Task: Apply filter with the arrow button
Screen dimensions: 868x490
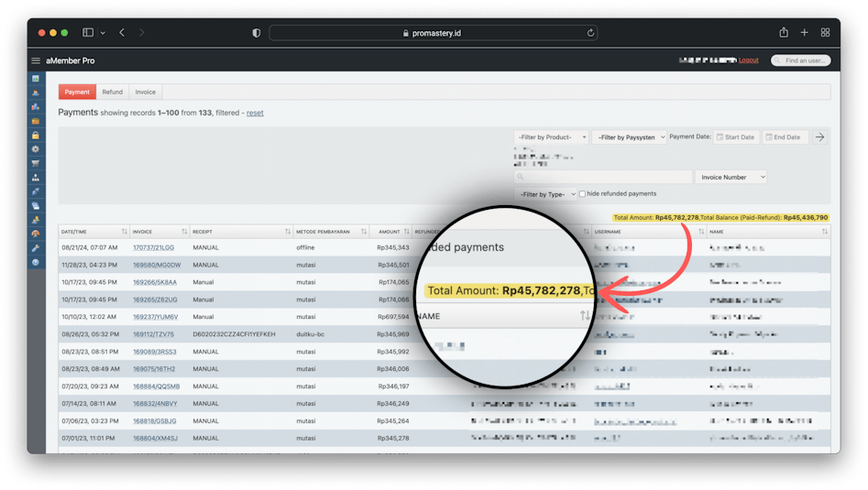Action: point(820,137)
